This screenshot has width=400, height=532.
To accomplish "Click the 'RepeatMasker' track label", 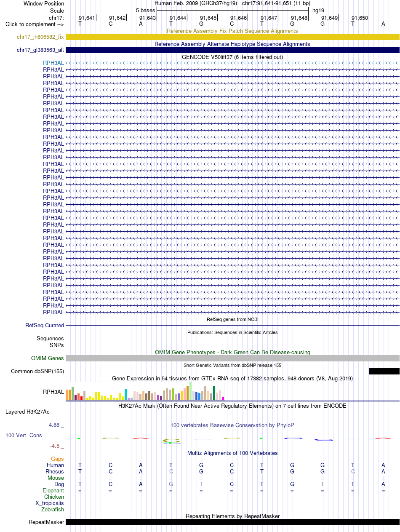I will 46,522.
